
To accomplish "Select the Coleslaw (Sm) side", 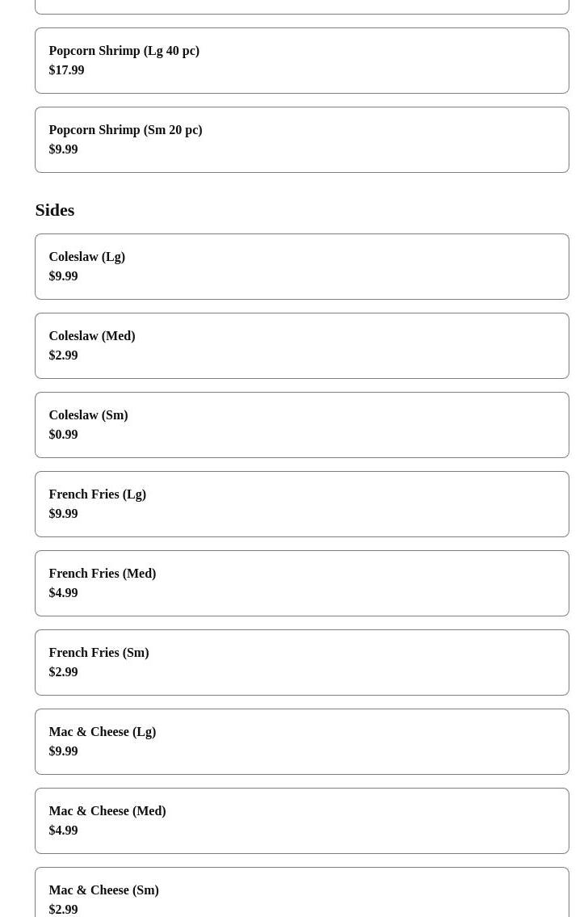I will tap(301, 425).
